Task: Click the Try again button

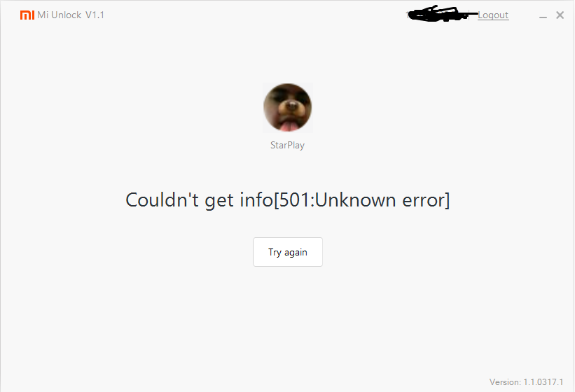Action: coord(288,252)
